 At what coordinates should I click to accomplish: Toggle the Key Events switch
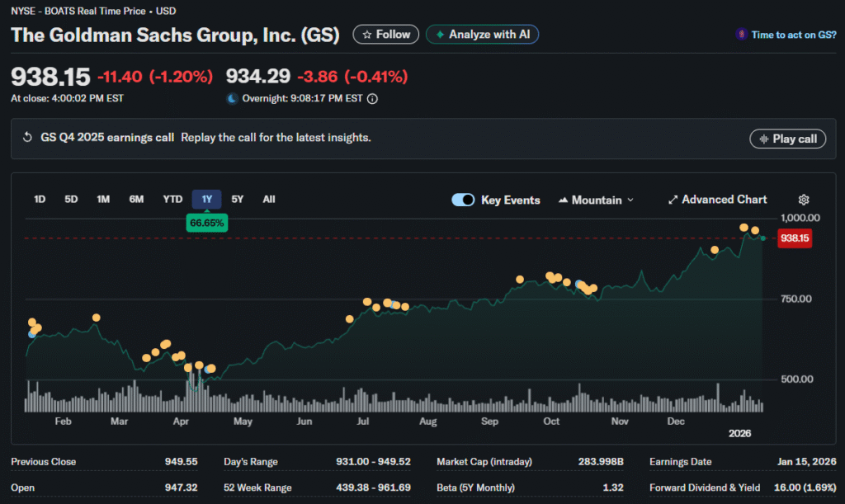tap(463, 200)
